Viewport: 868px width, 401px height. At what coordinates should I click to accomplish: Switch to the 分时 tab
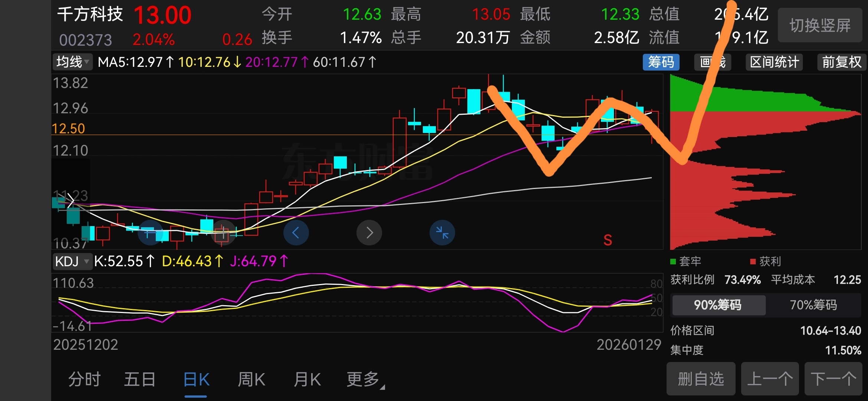point(85,379)
